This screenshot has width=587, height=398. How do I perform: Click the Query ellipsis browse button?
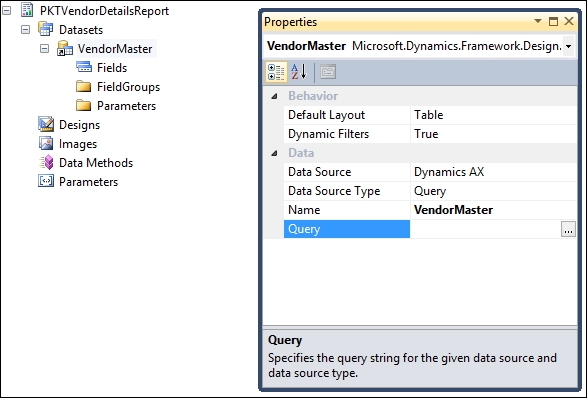coord(568,230)
